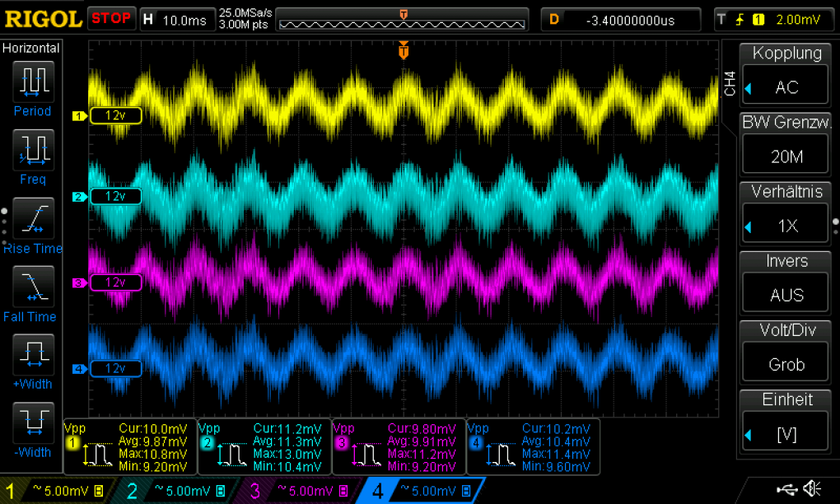Click the RIGOL logo
Screen dimensions: 840x504
(x=43, y=19)
